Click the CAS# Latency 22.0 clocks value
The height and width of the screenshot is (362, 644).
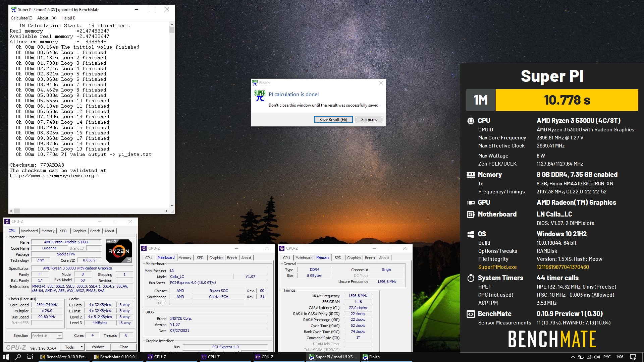tap(358, 308)
